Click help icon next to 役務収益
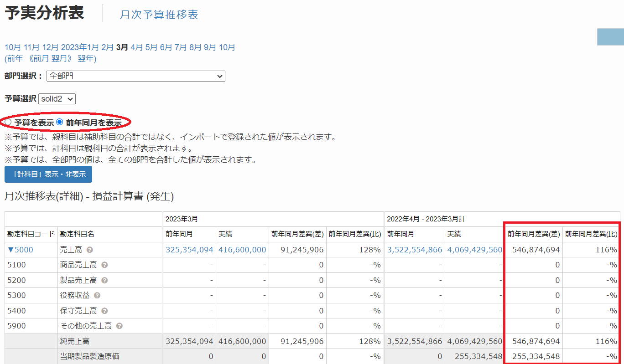Viewport: 624px width, 364px height. (97, 296)
